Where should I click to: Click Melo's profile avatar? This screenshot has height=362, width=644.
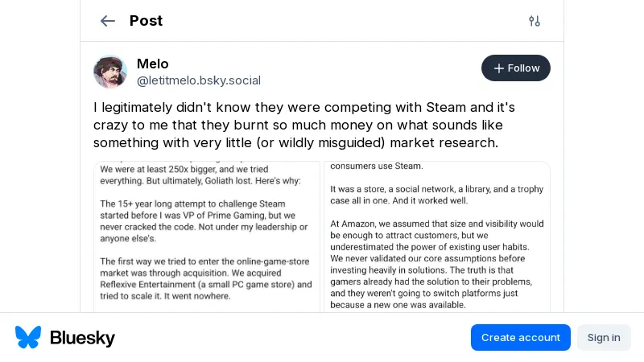click(x=110, y=72)
